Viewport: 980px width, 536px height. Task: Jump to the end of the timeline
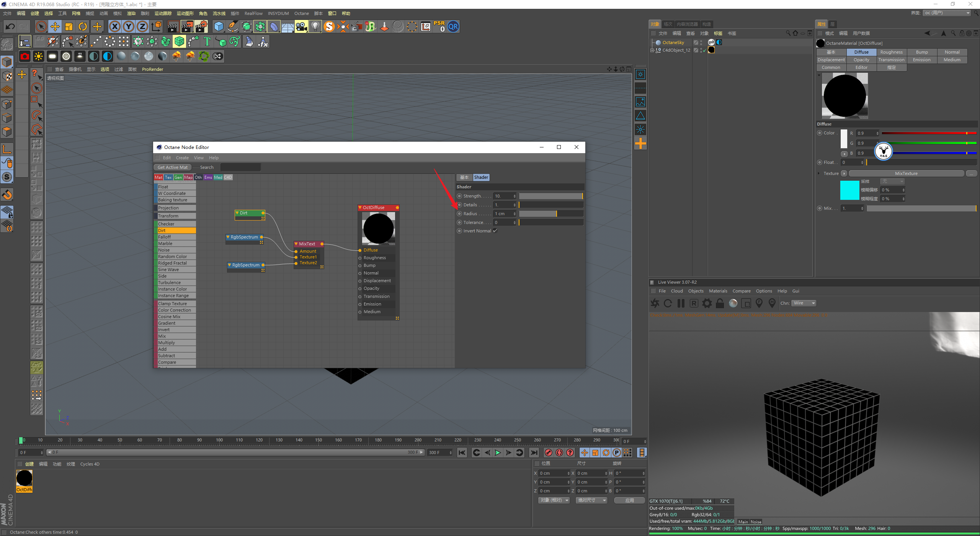534,453
